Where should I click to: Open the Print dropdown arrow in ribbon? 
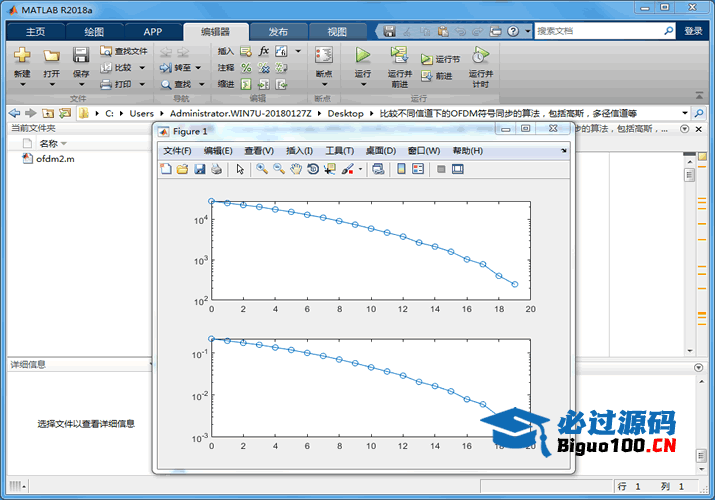coord(142,84)
